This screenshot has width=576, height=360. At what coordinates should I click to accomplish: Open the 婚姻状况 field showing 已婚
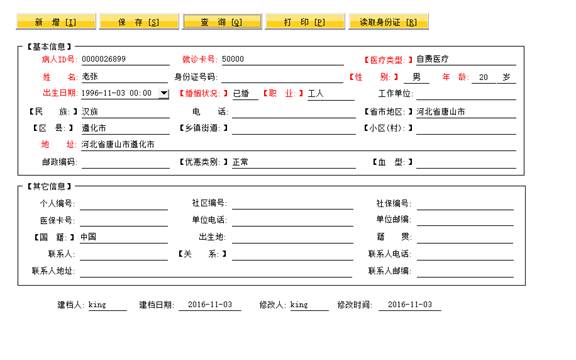(245, 94)
